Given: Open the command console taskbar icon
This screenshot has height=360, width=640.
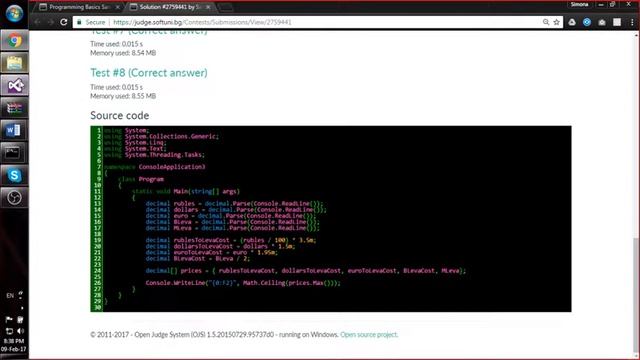Looking at the screenshot, I should click(x=14, y=153).
